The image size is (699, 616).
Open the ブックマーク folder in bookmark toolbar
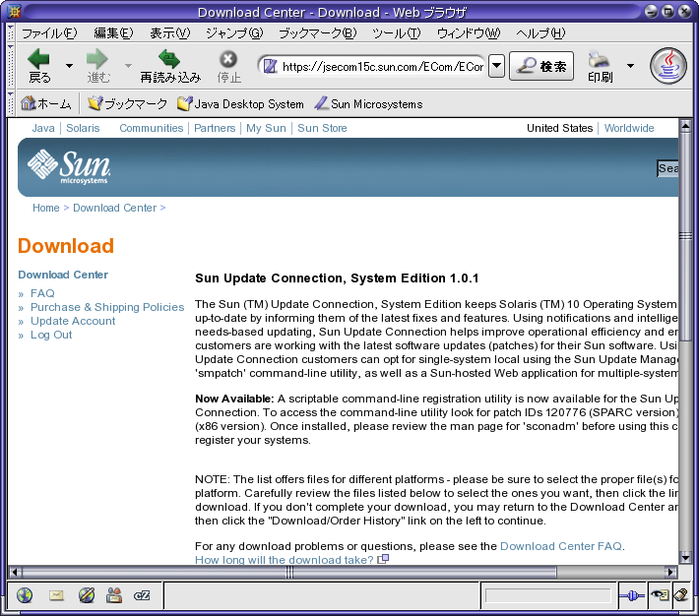[127, 104]
